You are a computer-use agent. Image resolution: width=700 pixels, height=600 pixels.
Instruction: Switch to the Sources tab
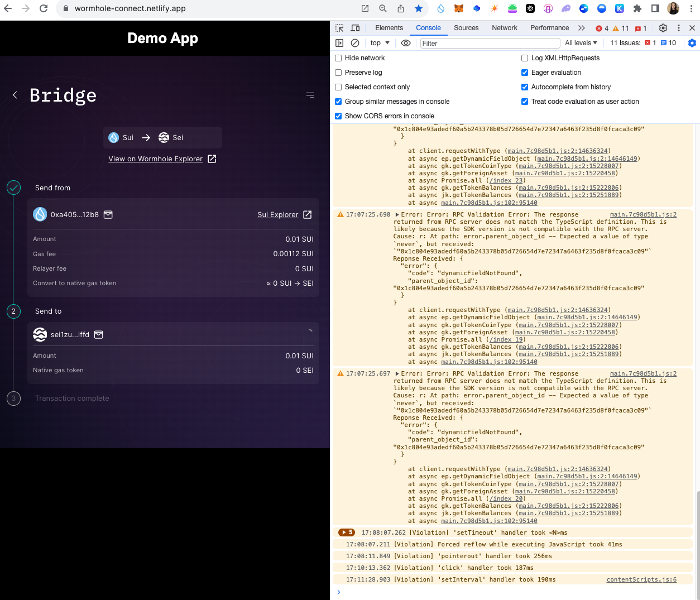(x=466, y=27)
